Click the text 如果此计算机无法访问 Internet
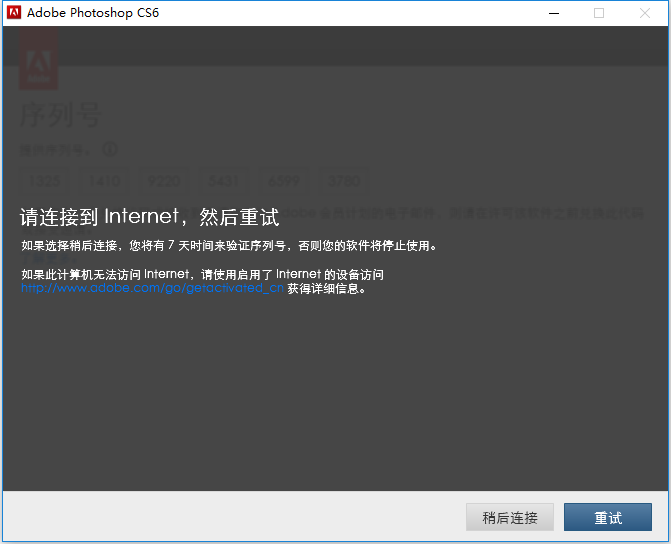Image resolution: width=671 pixels, height=544 pixels. coord(105,274)
